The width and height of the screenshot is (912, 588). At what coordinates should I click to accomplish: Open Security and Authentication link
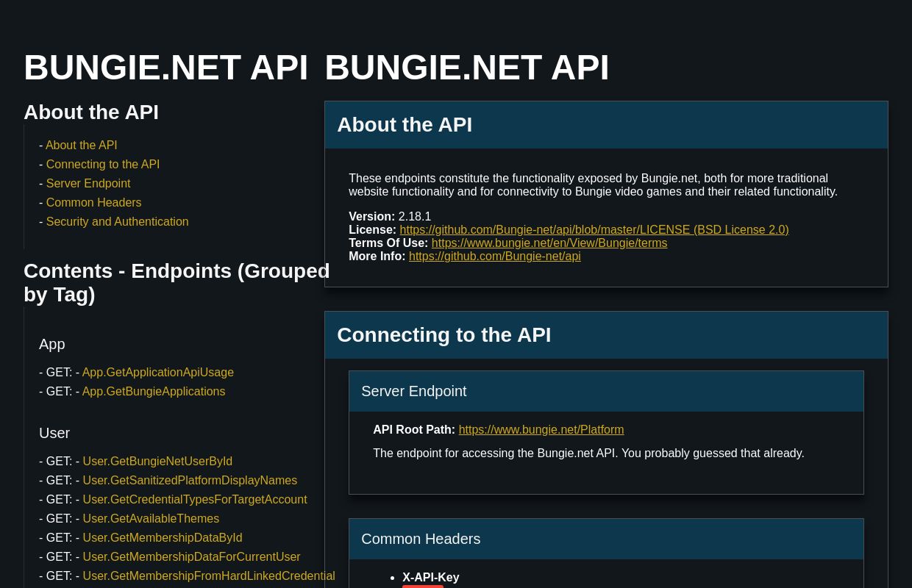[117, 222]
